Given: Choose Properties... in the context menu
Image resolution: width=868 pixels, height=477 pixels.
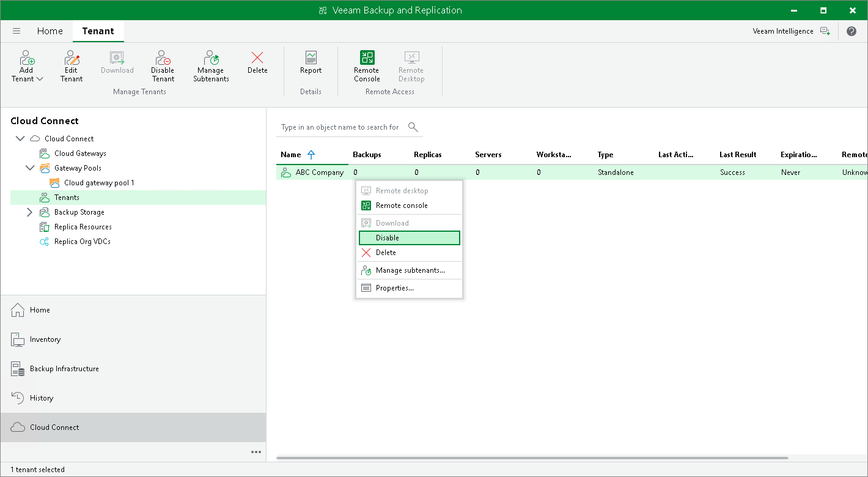Looking at the screenshot, I should [x=409, y=288].
